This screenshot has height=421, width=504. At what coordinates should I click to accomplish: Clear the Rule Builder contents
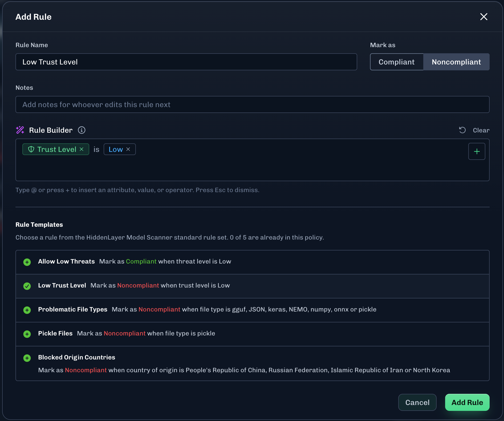pyautogui.click(x=481, y=130)
